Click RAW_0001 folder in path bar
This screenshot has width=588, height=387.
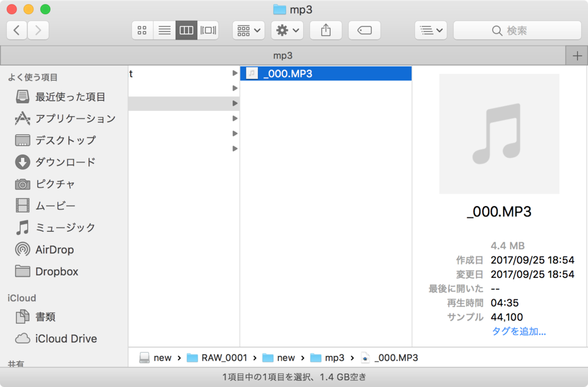coord(217,358)
